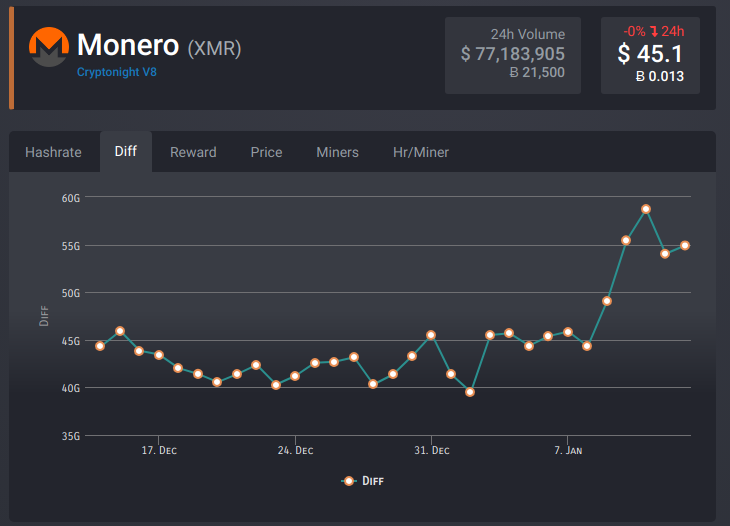The image size is (730, 526).
Task: Click the 17. Dec axis label
Action: 159,450
